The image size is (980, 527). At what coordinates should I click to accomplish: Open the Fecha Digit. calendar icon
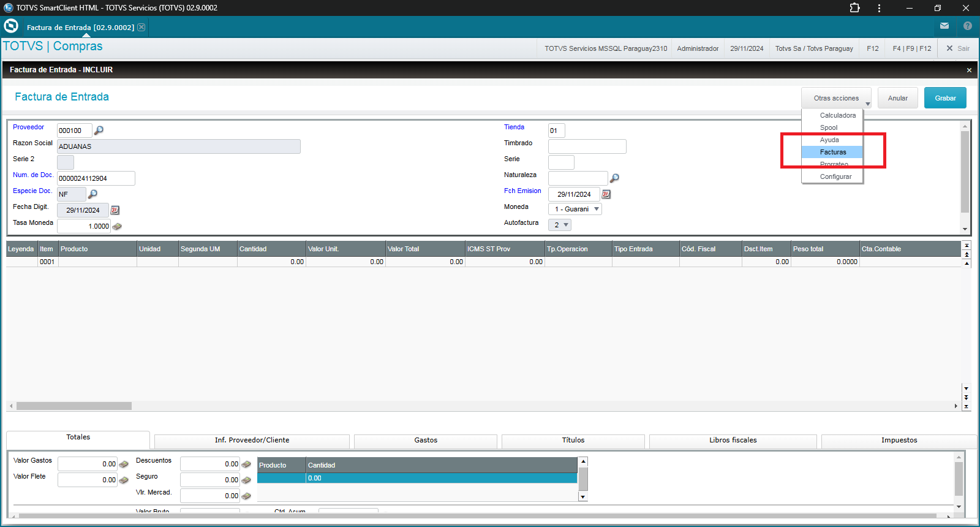[115, 210]
